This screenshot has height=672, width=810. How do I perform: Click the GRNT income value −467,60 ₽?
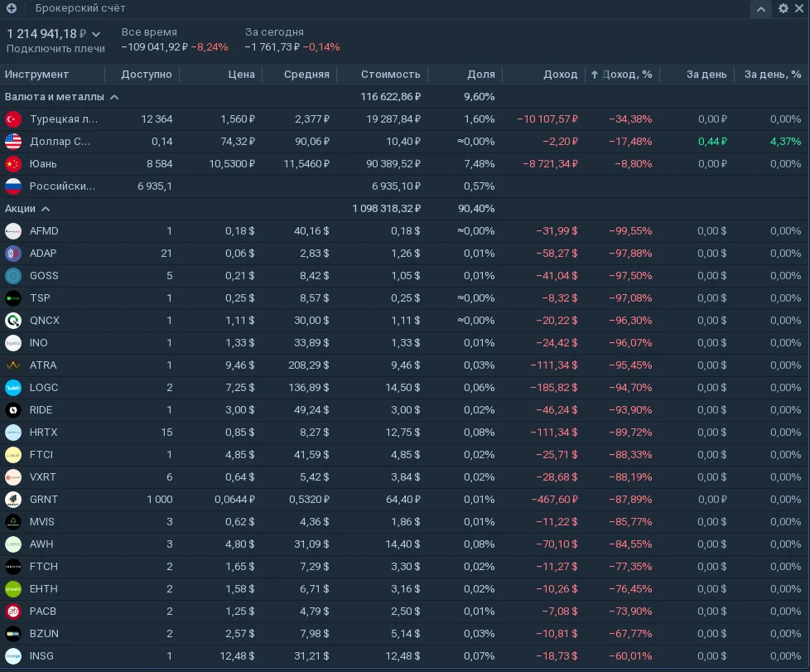pos(554,500)
